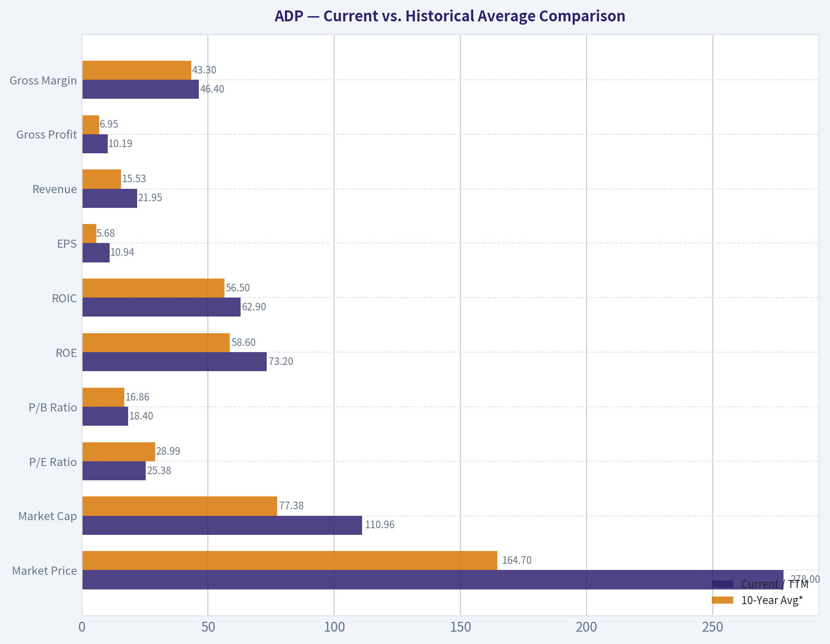Select the Market Price axis label
Screen dimensions: 830x644
point(45,570)
